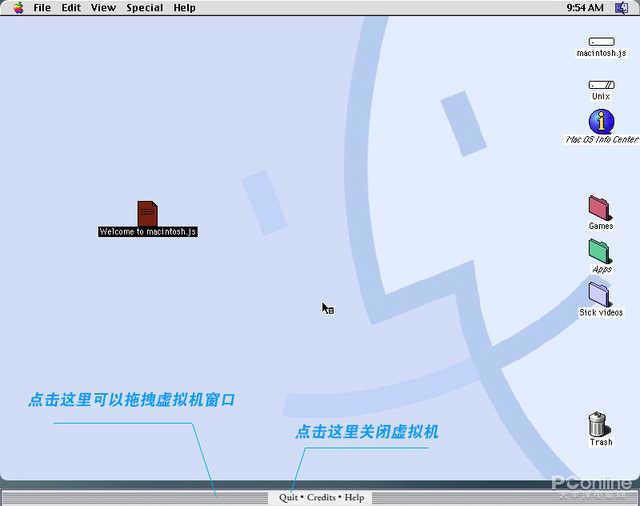Image resolution: width=640 pixels, height=506 pixels.
Task: Click the 9:54 AM clock
Action: [585, 8]
